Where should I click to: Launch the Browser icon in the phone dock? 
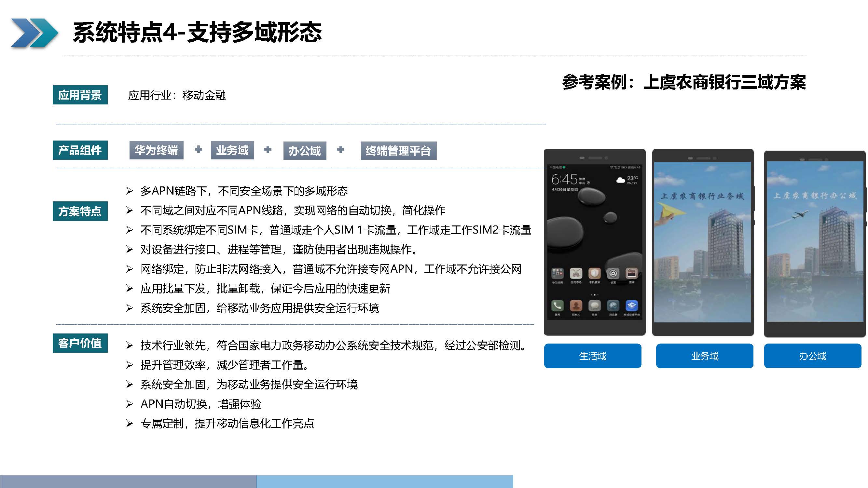pos(613,305)
